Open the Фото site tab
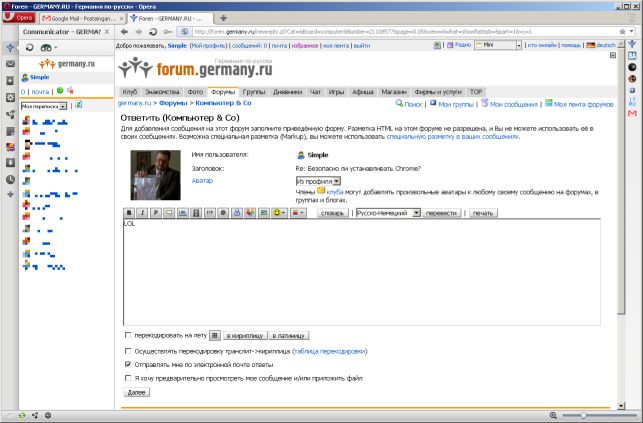Screen dimensions: 643x423 click(195, 92)
